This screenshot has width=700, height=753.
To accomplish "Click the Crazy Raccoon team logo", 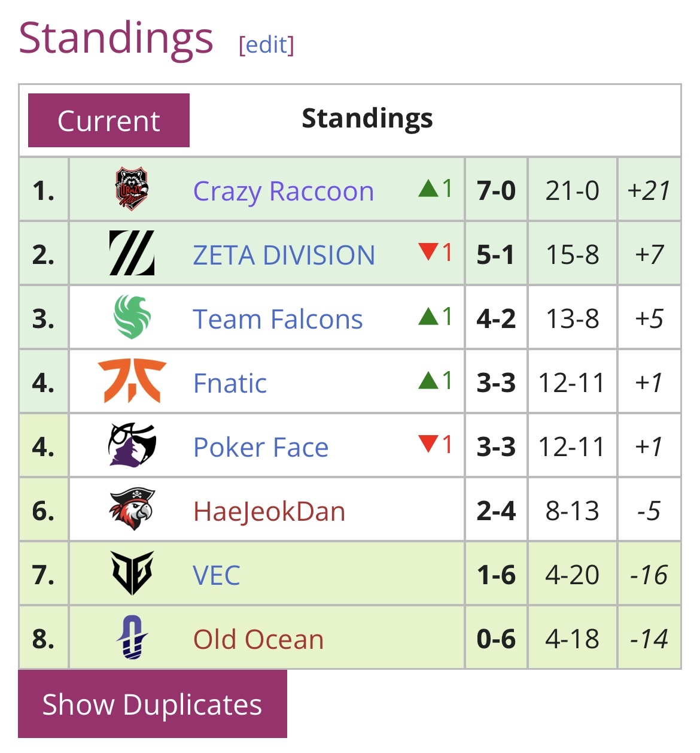I will click(132, 189).
